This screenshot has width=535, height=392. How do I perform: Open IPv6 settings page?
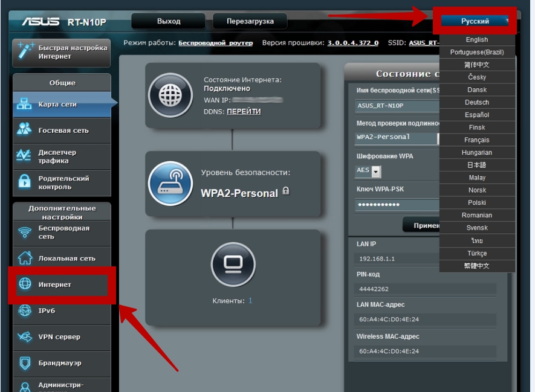click(62, 311)
